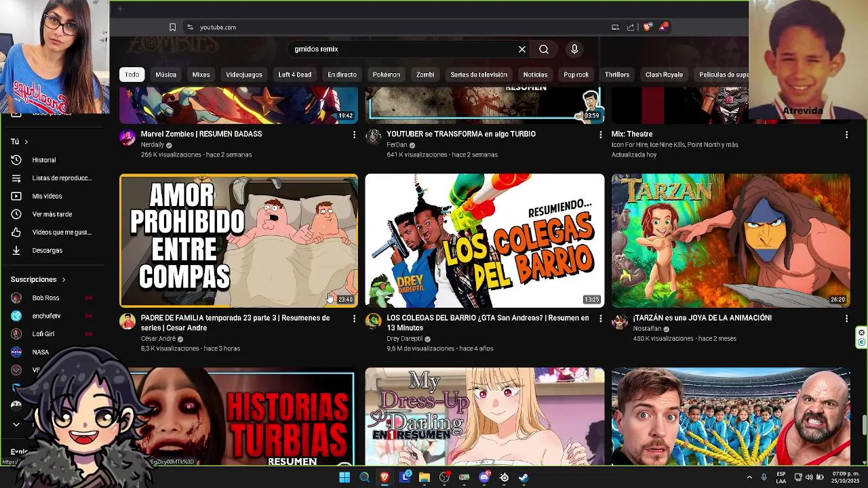The width and height of the screenshot is (868, 488).
Task: Open site settings icon beside youtube.com
Action: pyautogui.click(x=190, y=27)
